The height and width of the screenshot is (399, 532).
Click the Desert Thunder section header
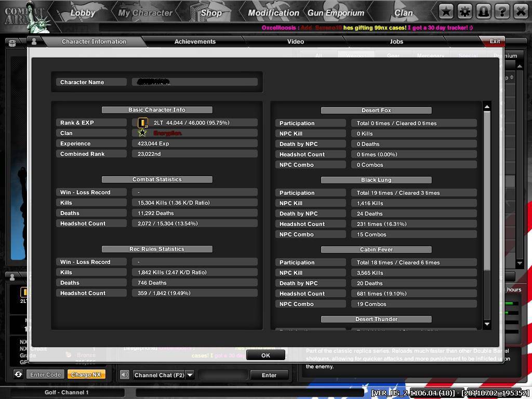376,320
